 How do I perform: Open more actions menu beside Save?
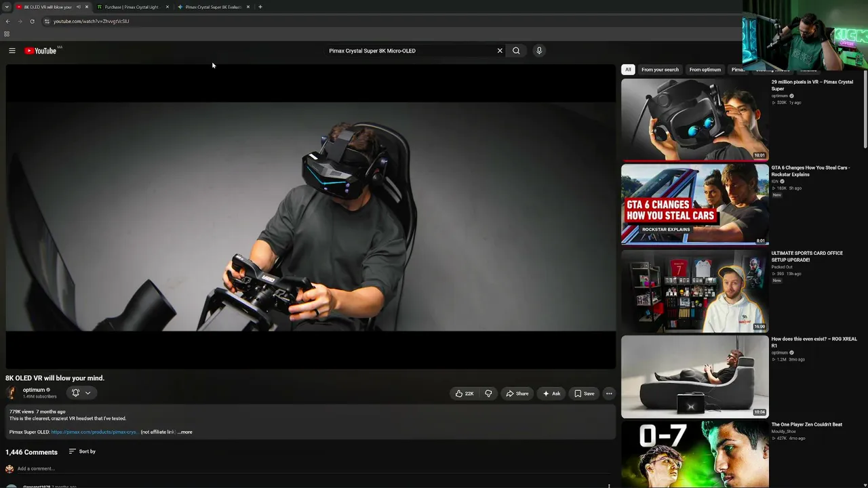pos(609,394)
